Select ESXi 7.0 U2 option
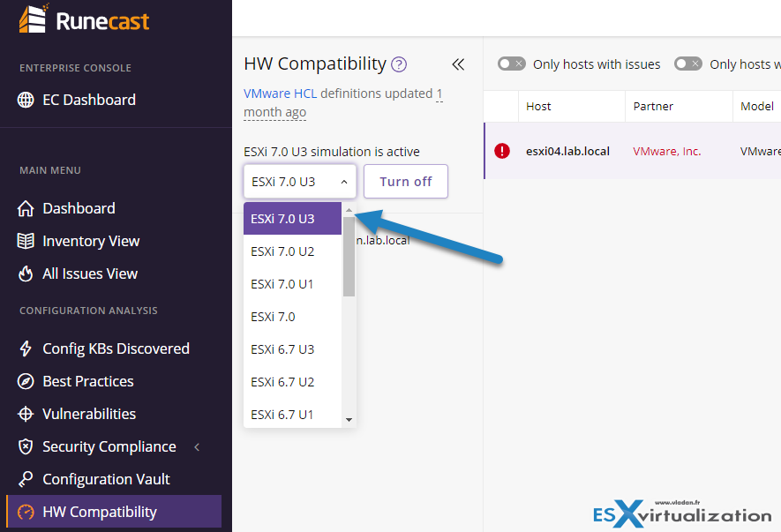Screen dimensions: 781x532 (x=292, y=251)
